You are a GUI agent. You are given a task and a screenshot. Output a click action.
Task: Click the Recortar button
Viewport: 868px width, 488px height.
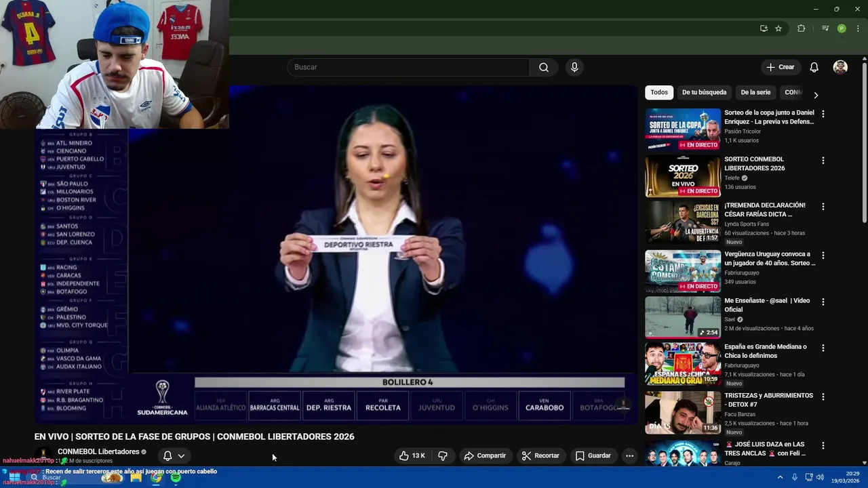[540, 455]
